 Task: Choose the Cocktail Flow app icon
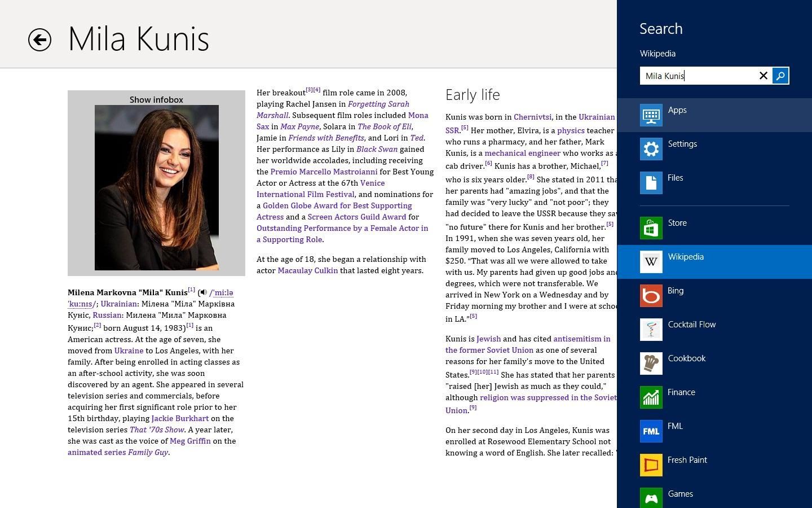[x=651, y=330]
